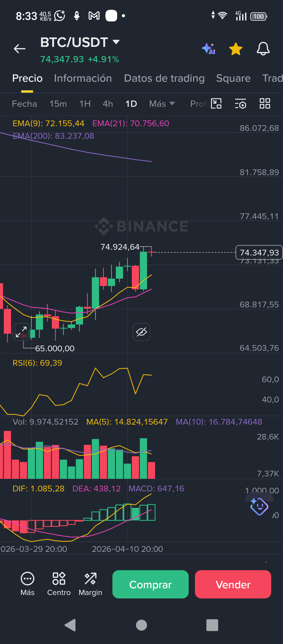
Task: Tap the DEA: 438,12 label
Action: point(96,488)
